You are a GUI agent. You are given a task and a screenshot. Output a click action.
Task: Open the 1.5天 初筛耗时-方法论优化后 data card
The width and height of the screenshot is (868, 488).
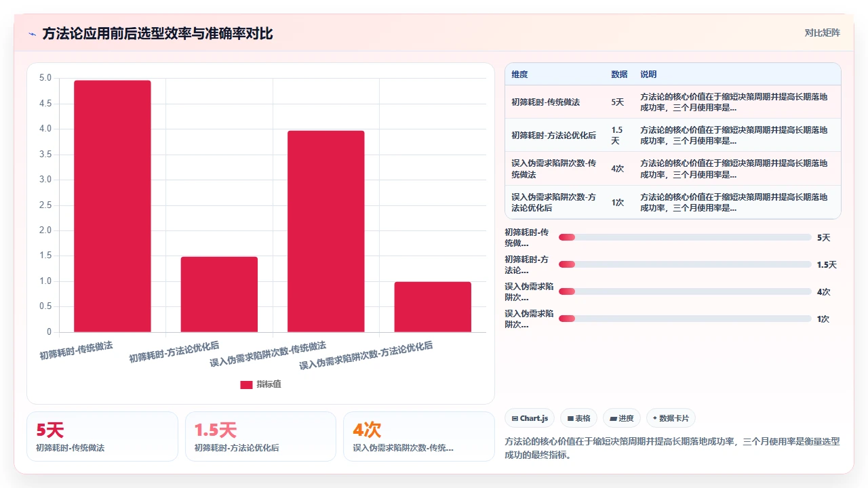pyautogui.click(x=260, y=436)
